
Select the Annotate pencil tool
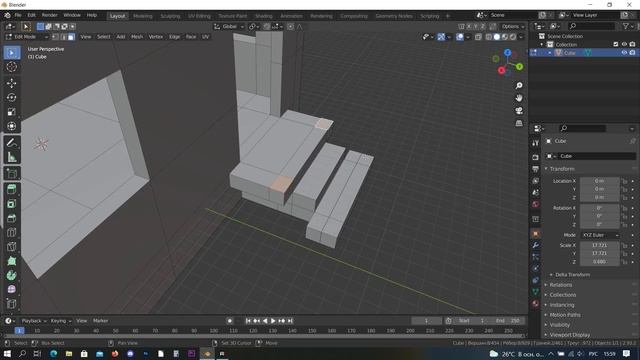coord(11,142)
